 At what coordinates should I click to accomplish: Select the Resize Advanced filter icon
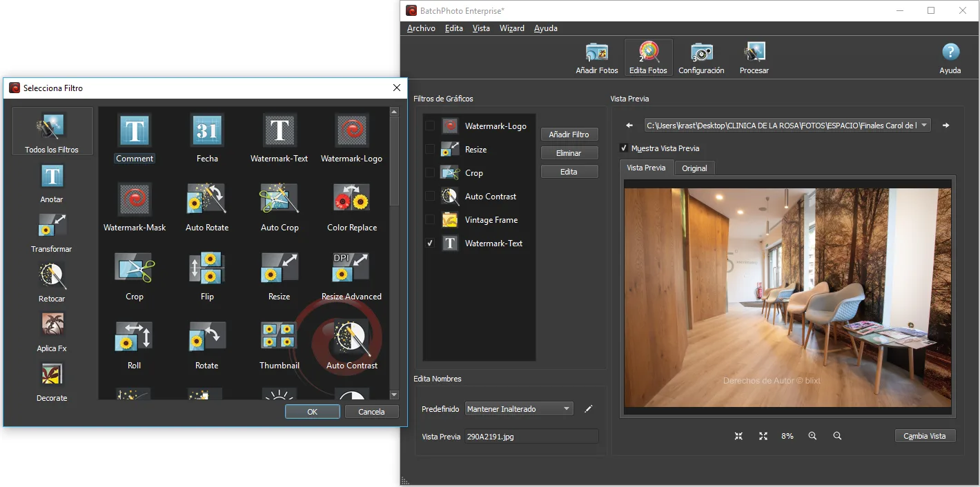point(352,268)
